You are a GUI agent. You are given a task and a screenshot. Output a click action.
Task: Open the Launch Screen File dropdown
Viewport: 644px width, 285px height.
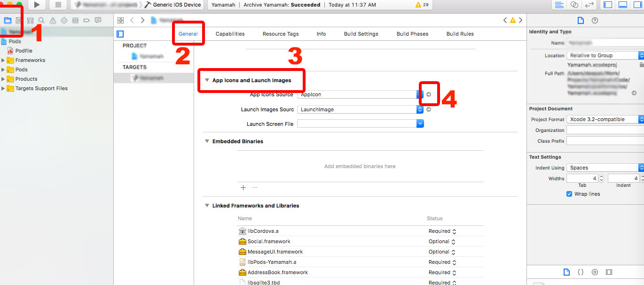361,124
